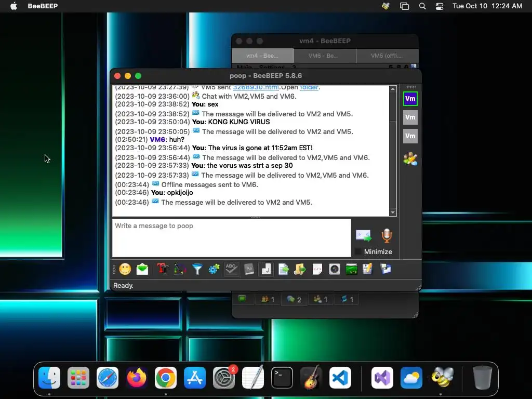
Task: Click the blue funnel filter icon
Action: click(197, 270)
